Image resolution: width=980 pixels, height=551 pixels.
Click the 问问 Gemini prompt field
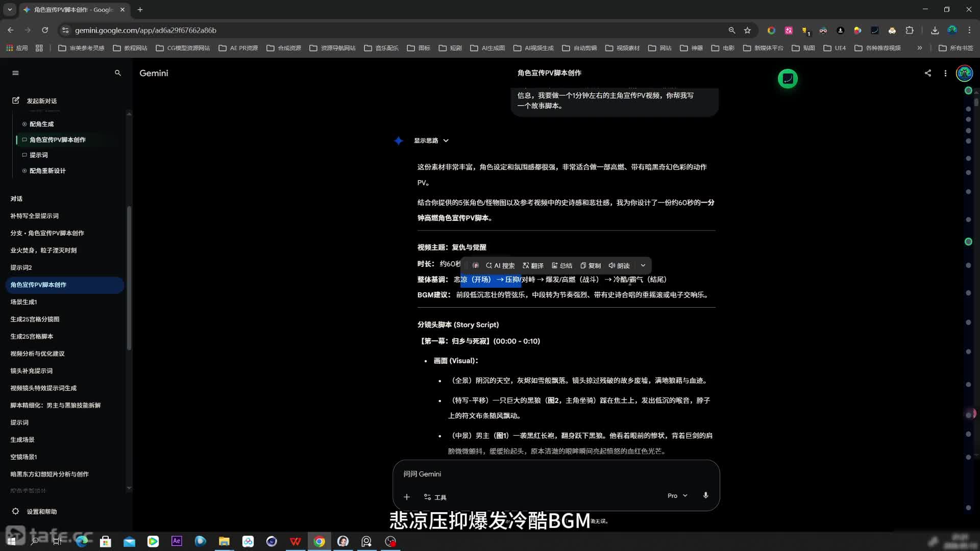[555, 474]
